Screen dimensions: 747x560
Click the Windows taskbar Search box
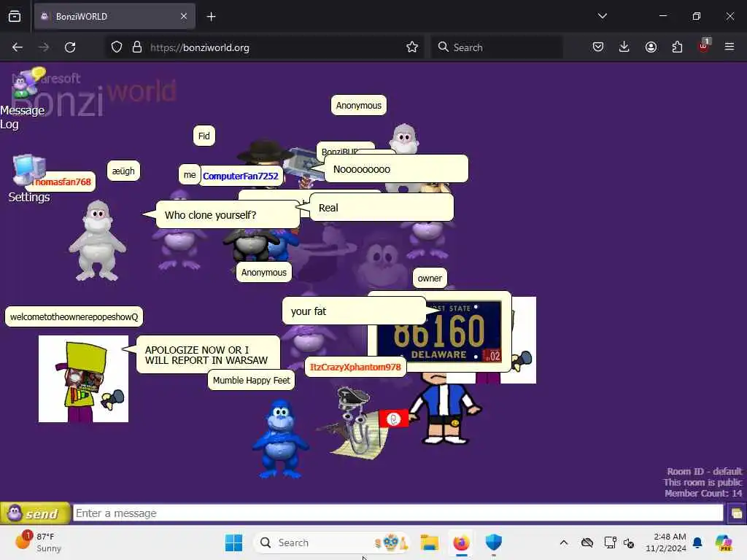pyautogui.click(x=332, y=542)
